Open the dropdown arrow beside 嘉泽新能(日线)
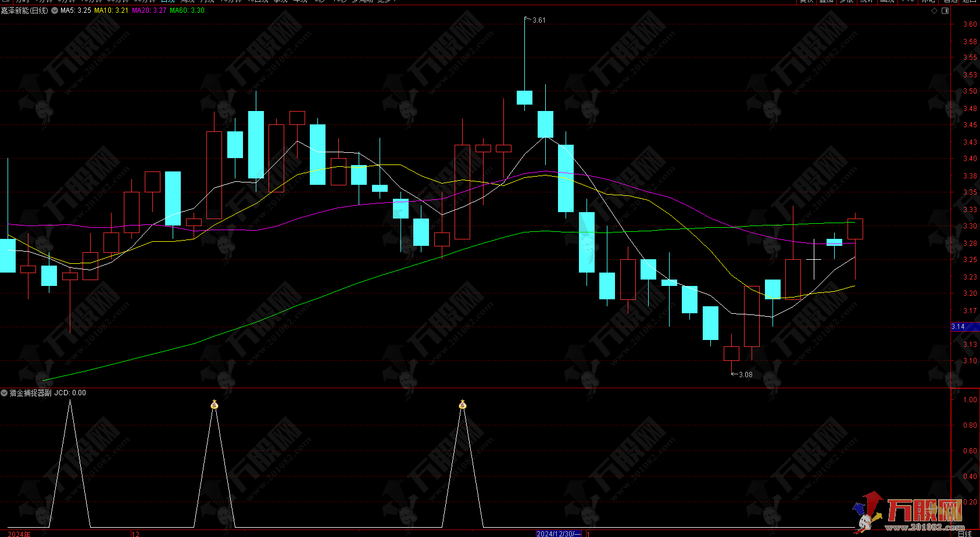 55,10
